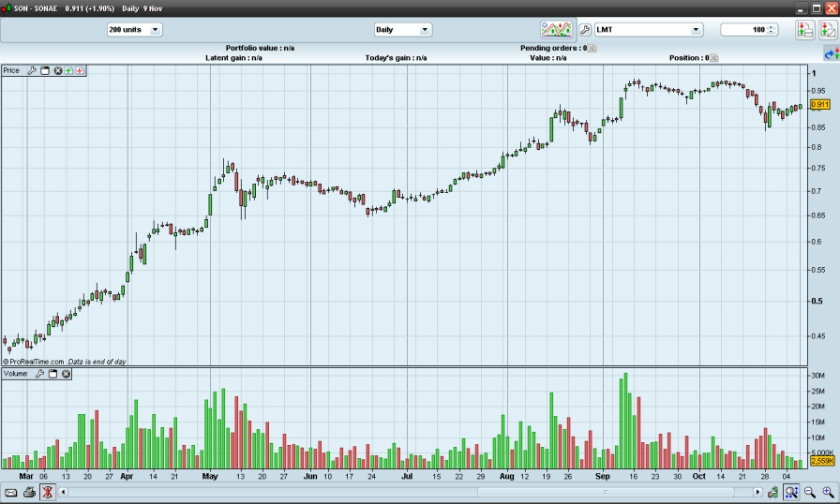Image resolution: width=840 pixels, height=504 pixels.
Task: Click the envelope email icon
Action: click(11, 492)
